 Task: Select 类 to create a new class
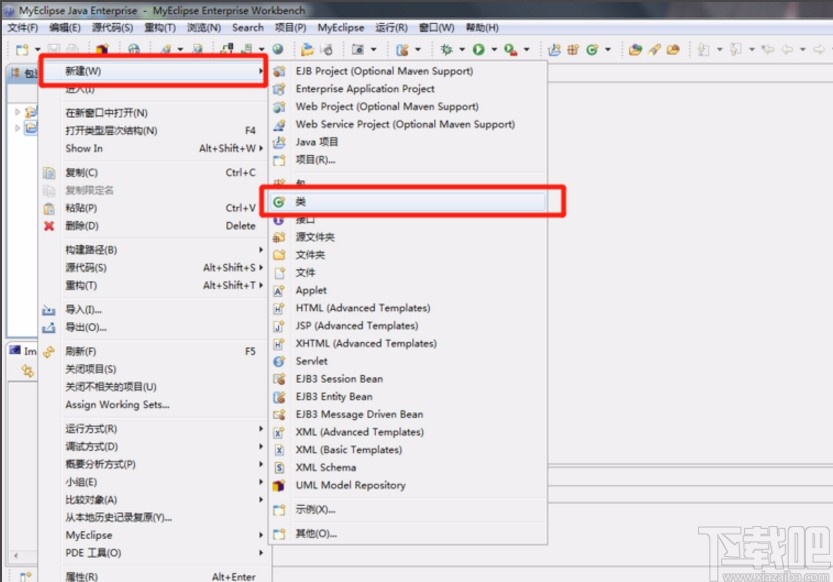tap(407, 201)
